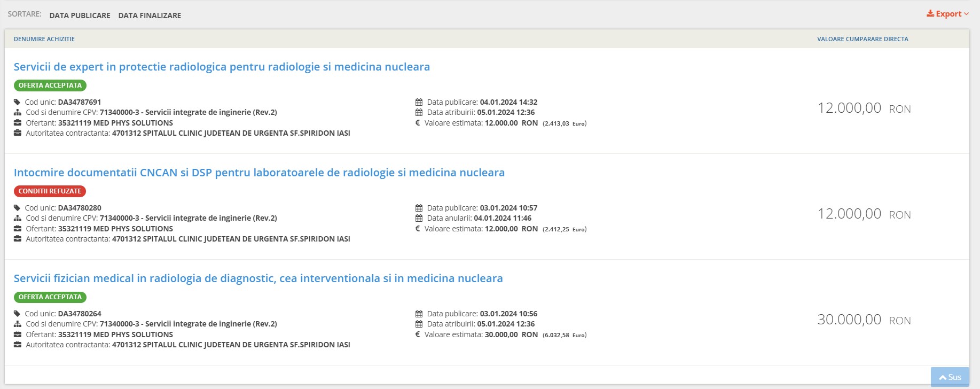Click euro icon beside 30.000,00 RON estimate
Screen dimensions: 980x389
point(418,334)
